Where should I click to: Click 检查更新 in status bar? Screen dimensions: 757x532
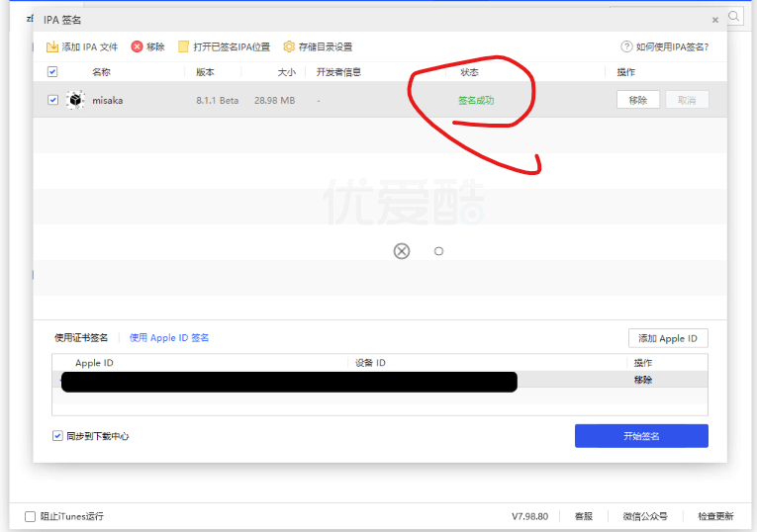(715, 516)
